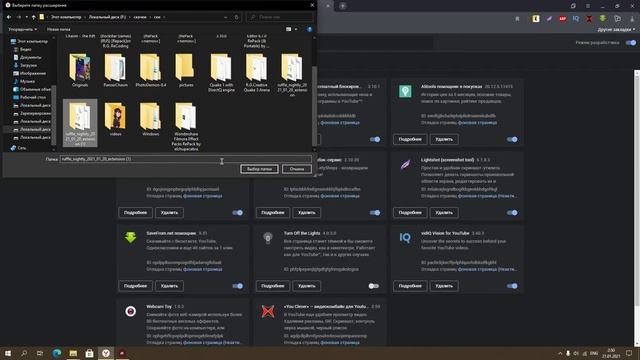Open the browser hamburger menu icon
640x360 pixels.
(x=588, y=6)
